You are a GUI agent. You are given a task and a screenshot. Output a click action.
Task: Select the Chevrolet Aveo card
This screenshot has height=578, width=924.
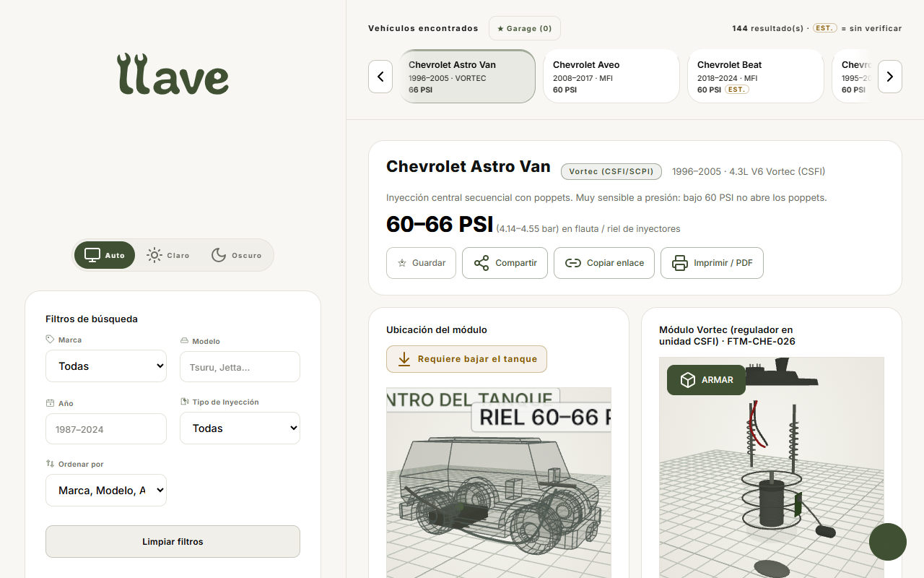611,77
